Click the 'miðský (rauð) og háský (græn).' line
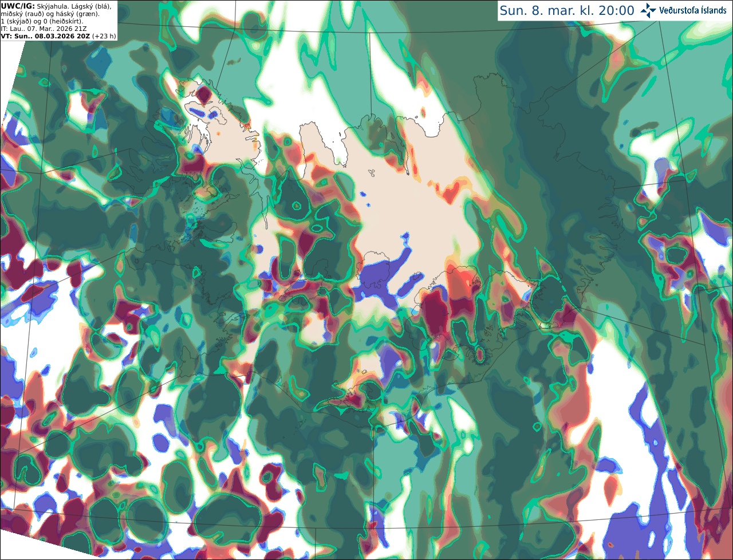 click(x=50, y=14)
